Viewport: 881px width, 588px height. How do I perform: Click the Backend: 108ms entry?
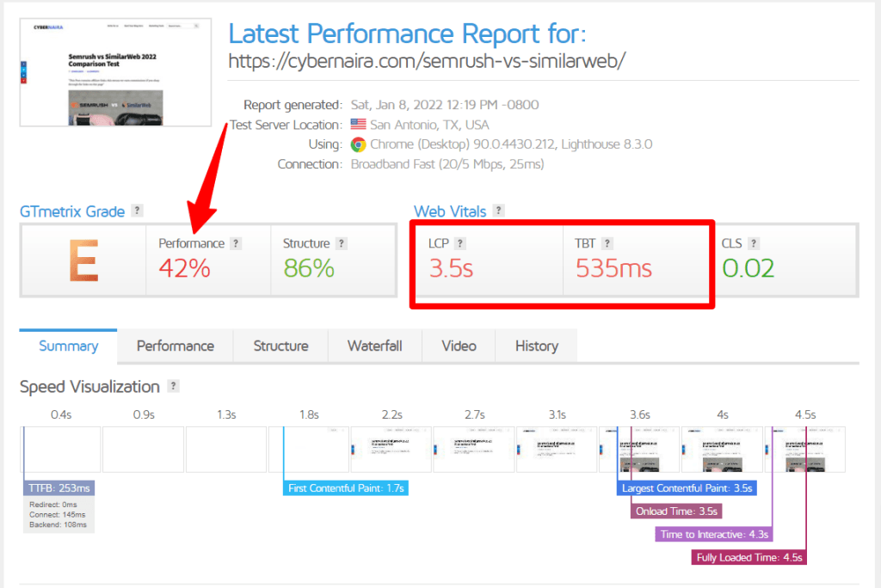coord(58,524)
